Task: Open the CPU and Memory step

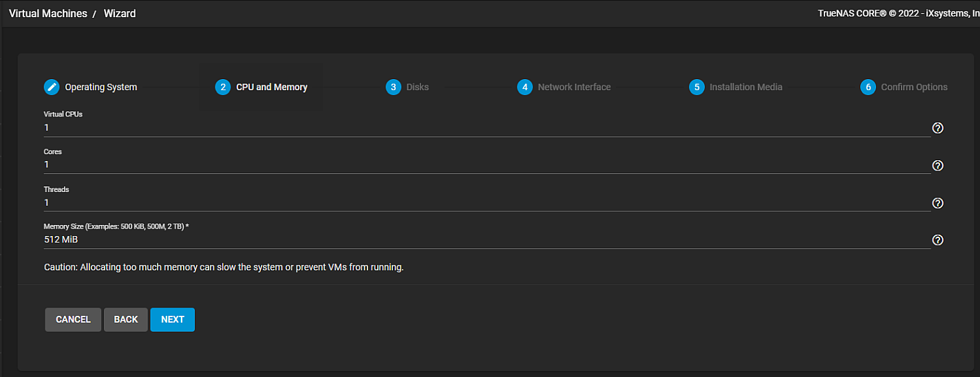Action: tap(271, 87)
